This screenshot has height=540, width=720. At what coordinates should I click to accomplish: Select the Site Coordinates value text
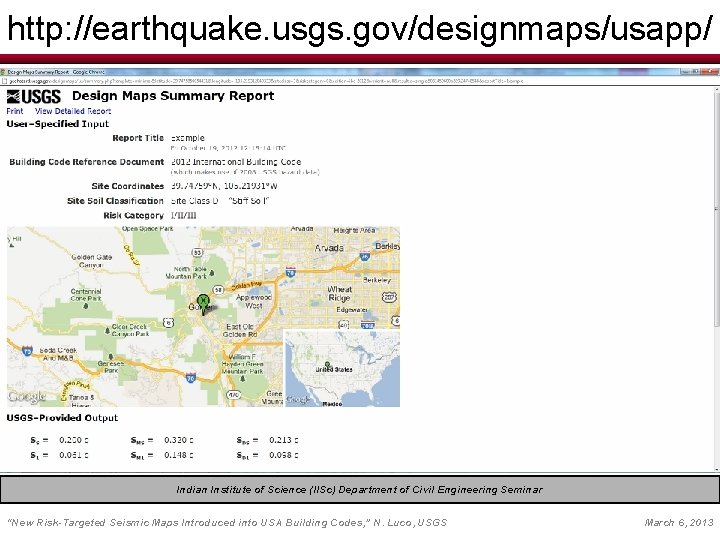(x=224, y=186)
